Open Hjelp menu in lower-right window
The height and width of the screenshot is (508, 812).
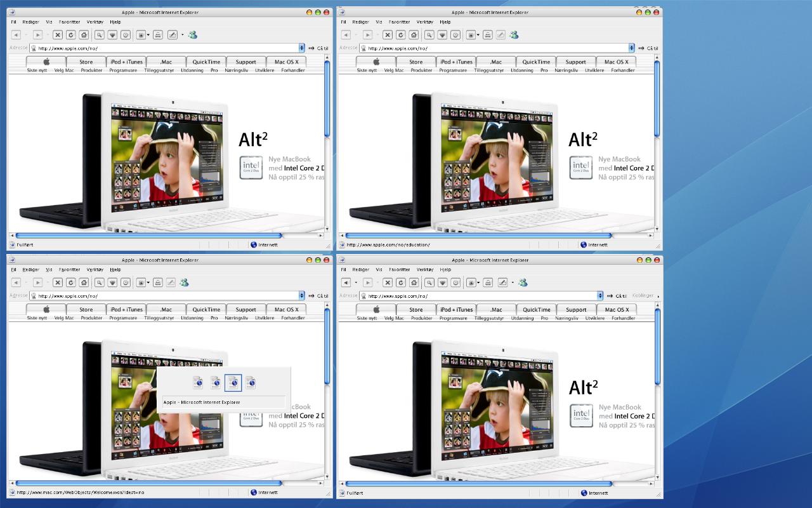445,269
